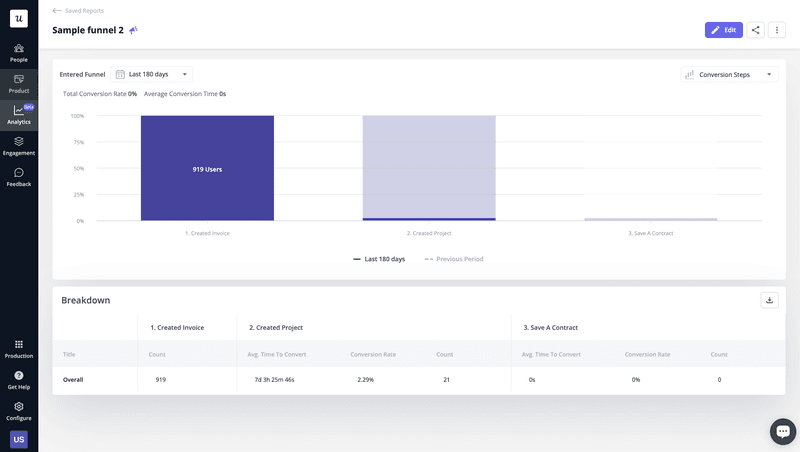Open Get Help in sidebar
The height and width of the screenshot is (452, 800).
pyautogui.click(x=19, y=381)
